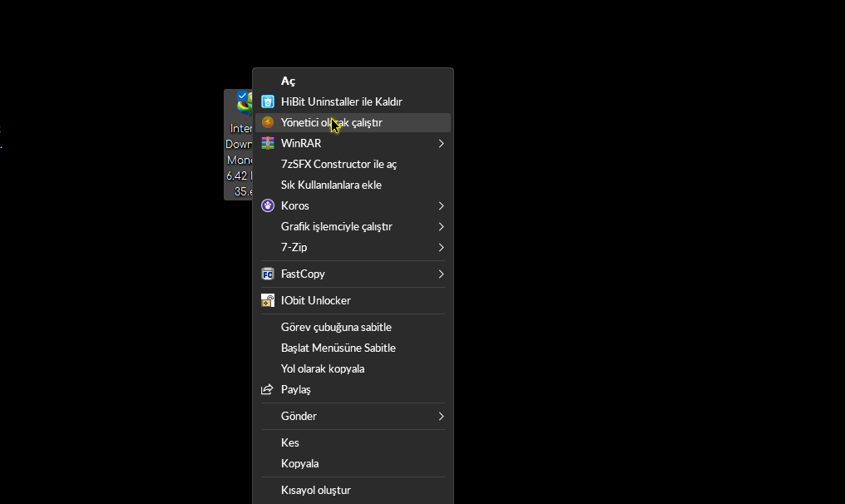The image size is (845, 504).
Task: Click Paylaş menu entry
Action: tap(353, 390)
